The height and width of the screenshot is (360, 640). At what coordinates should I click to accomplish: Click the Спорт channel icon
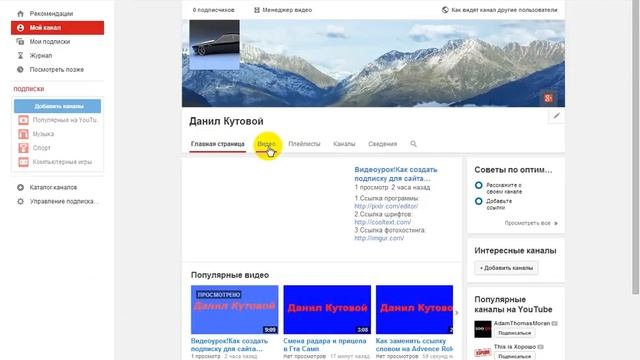[x=23, y=148]
